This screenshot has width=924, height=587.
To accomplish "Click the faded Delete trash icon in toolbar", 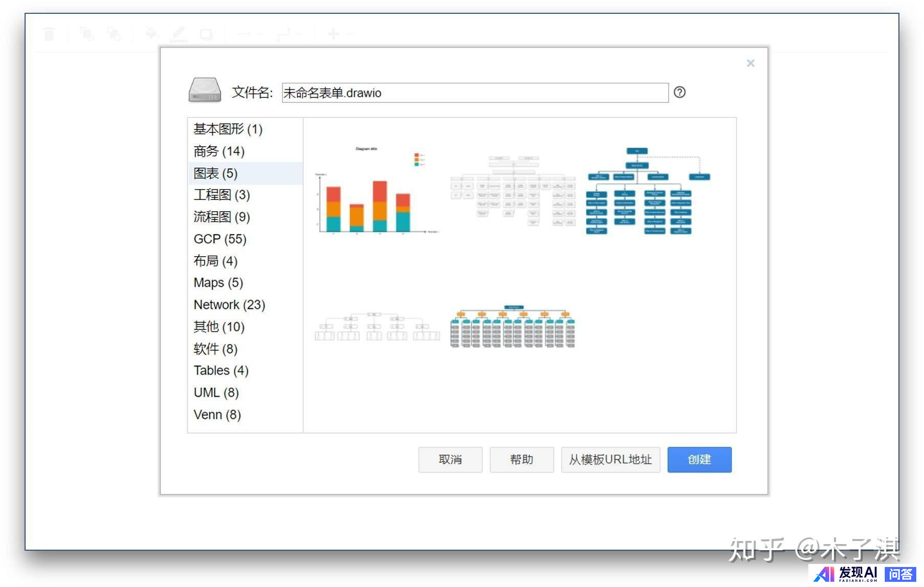I will pyautogui.click(x=49, y=34).
